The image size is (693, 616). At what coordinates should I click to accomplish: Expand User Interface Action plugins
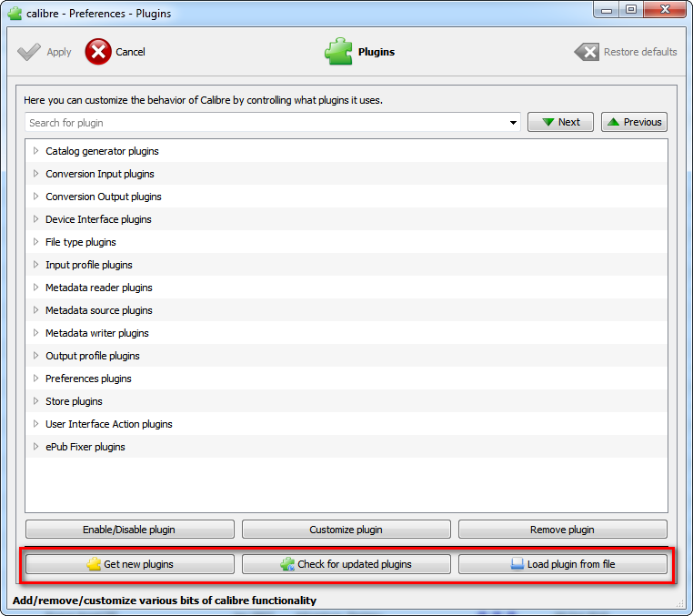tap(35, 424)
